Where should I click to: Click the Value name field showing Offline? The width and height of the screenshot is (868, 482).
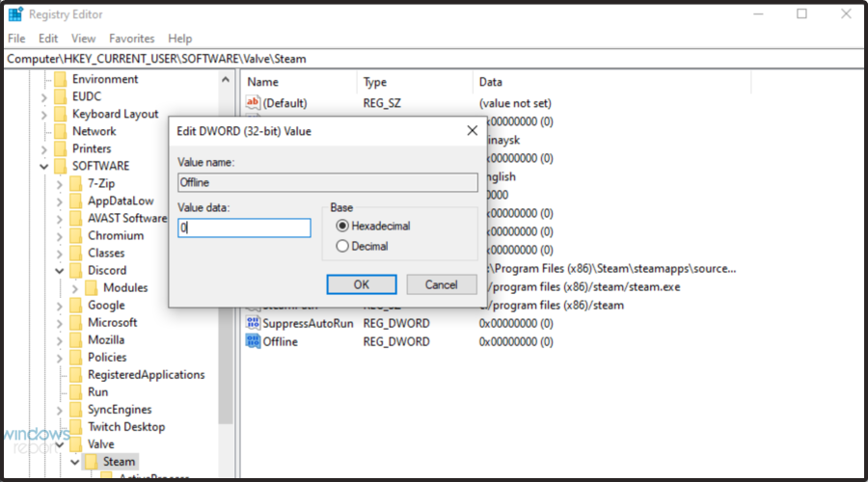tap(328, 182)
